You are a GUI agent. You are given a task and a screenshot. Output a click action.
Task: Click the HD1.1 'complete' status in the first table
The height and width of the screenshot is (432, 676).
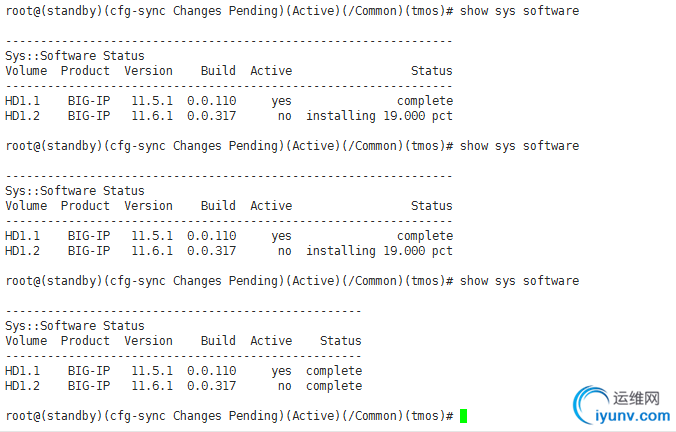click(425, 101)
